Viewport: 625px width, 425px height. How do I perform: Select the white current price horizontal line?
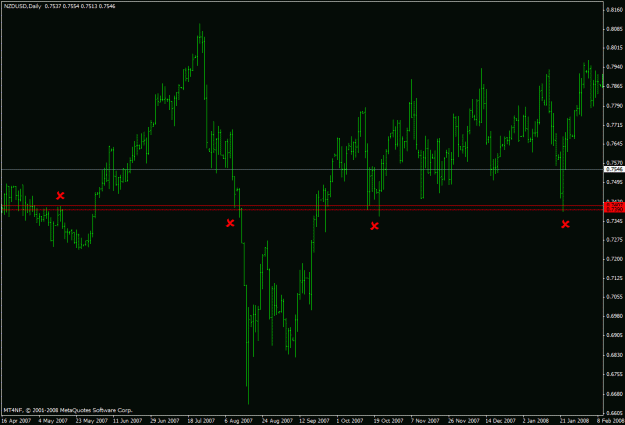tap(302, 169)
